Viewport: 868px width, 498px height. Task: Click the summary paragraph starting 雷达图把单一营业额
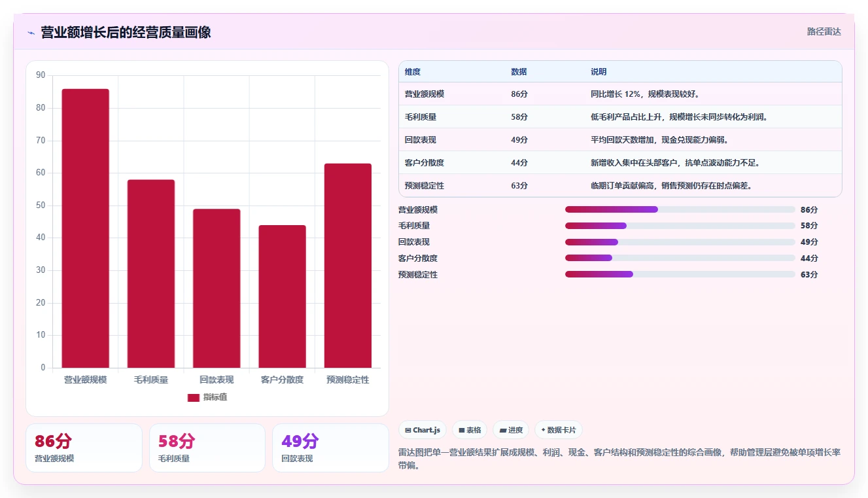[619, 459]
